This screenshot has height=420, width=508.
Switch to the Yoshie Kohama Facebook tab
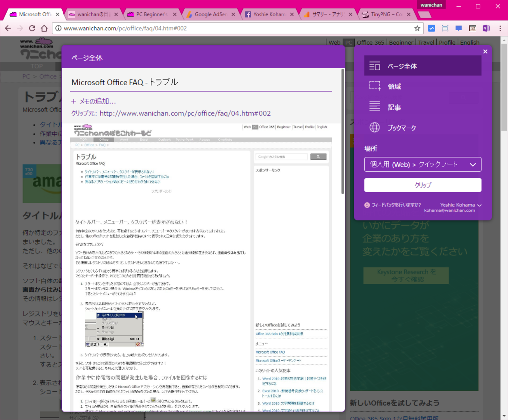tap(269, 14)
